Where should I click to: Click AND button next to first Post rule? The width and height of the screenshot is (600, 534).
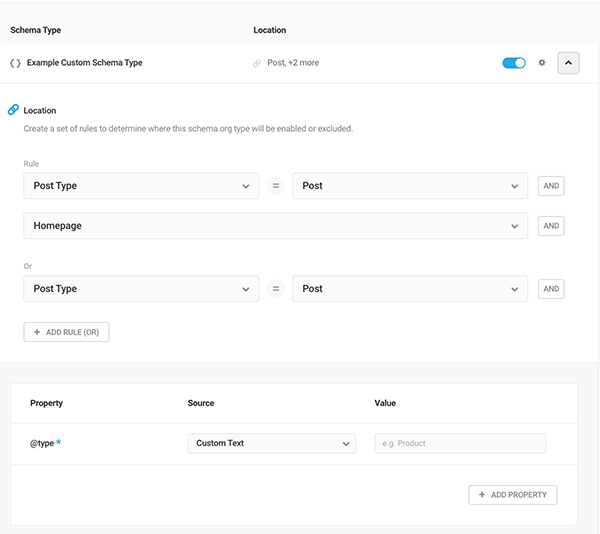[x=551, y=186]
